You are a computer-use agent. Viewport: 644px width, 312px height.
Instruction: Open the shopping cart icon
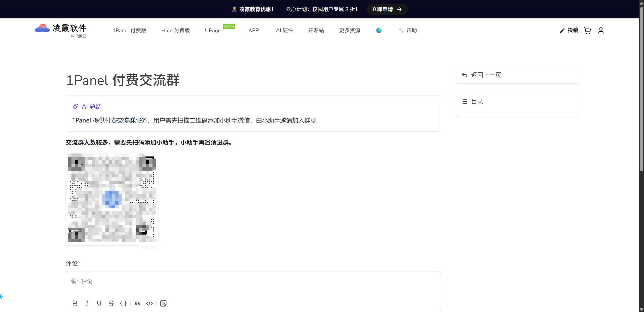[587, 30]
